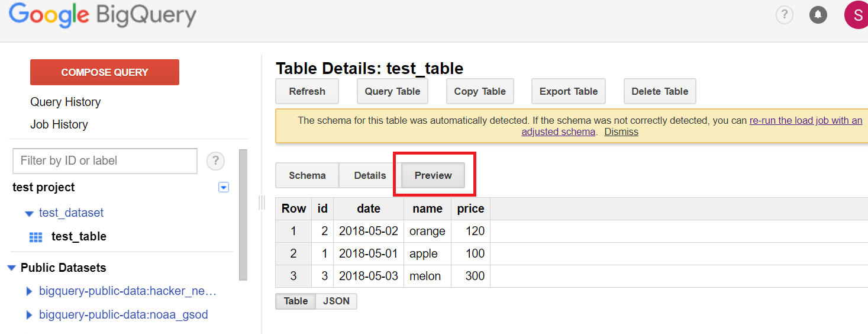The image size is (868, 334).
Task: Open the notifications bell icon
Action: 818,15
